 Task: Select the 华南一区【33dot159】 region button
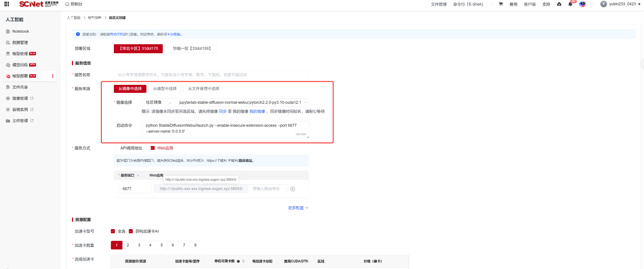point(192,48)
